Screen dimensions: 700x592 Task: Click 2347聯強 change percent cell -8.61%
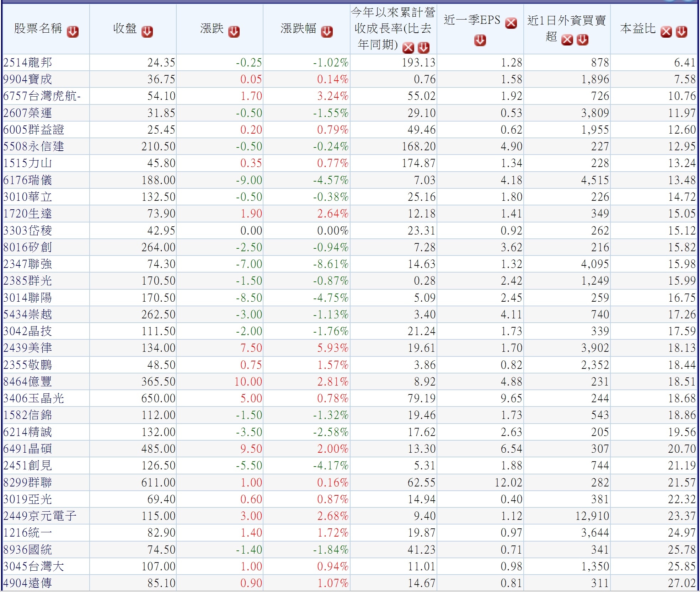coord(331,264)
